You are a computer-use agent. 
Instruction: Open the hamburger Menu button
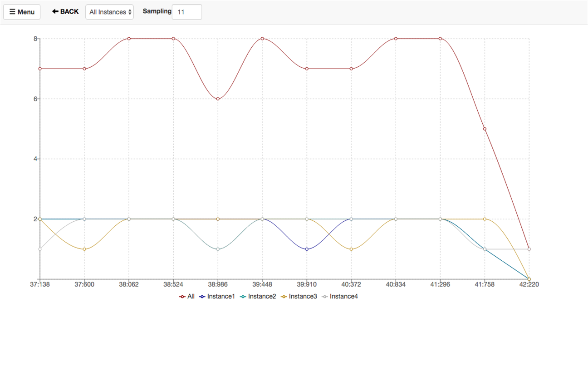22,12
